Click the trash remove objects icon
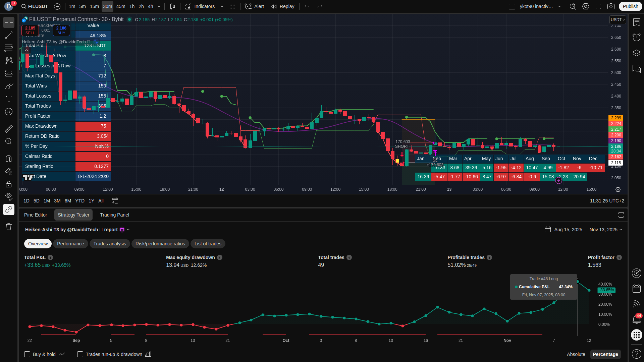 (x=9, y=227)
